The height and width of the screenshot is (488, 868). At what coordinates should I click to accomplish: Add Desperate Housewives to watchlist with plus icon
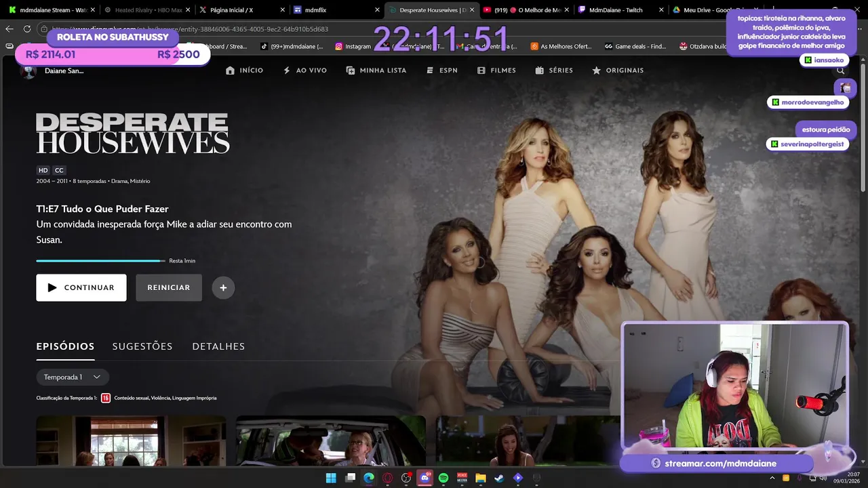[x=223, y=287]
